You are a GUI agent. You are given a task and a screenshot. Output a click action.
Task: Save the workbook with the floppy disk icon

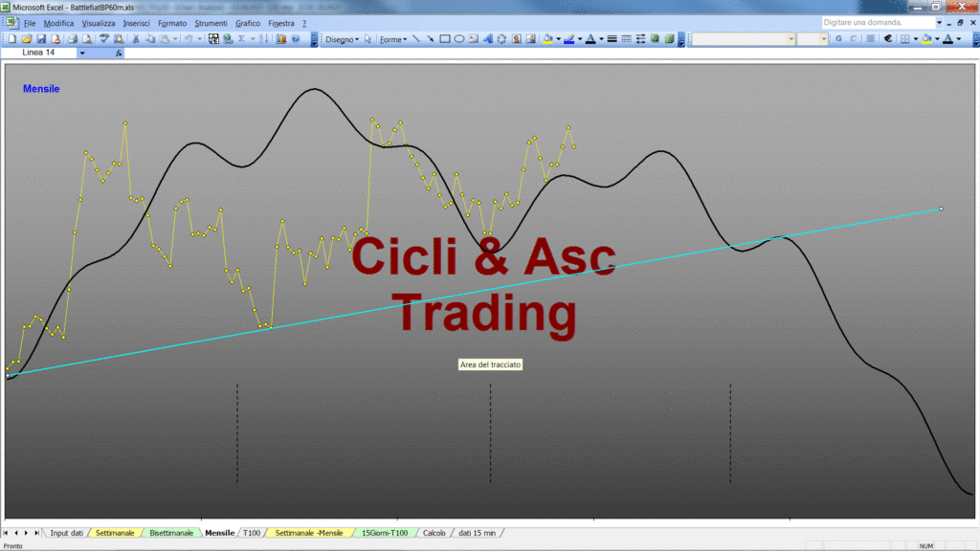click(x=41, y=38)
